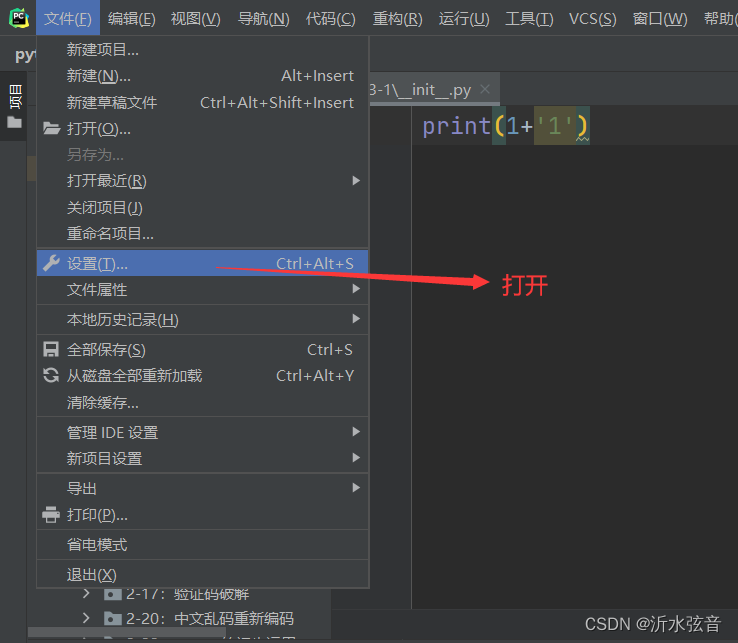This screenshot has width=738, height=643.
Task: Expand the 2-17 验证码破解 folder
Action: tap(86, 594)
